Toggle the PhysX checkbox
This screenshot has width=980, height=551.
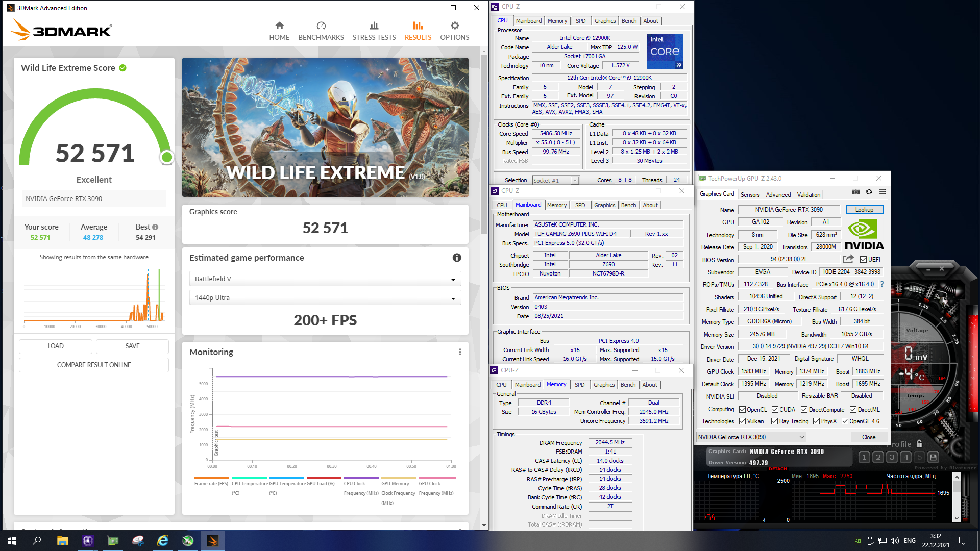pyautogui.click(x=816, y=421)
